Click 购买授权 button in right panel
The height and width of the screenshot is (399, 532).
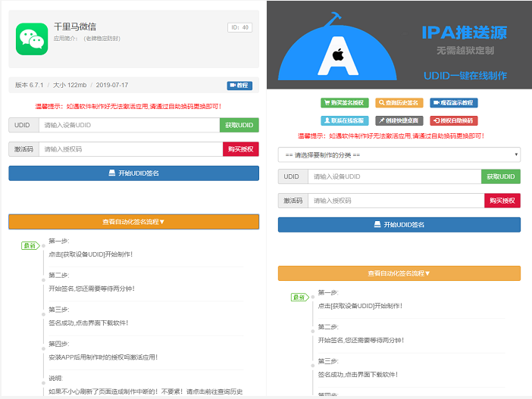point(502,201)
